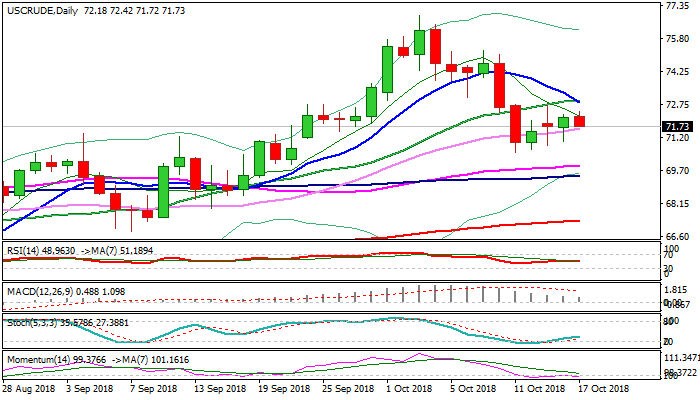Click the 66.60 price axis label

(676, 237)
